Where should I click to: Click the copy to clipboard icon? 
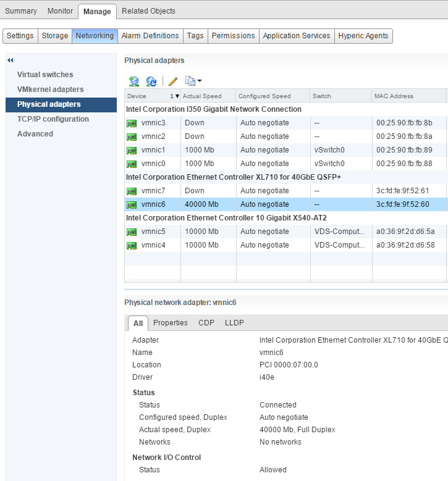click(190, 81)
